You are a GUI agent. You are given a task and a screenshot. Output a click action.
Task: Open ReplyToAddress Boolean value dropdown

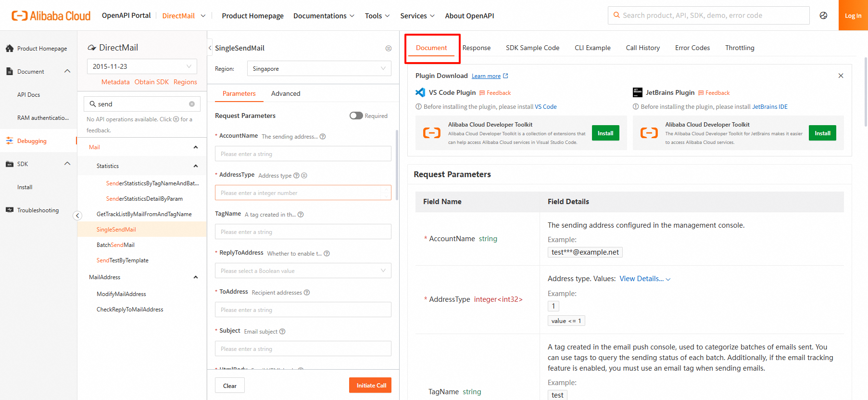303,271
